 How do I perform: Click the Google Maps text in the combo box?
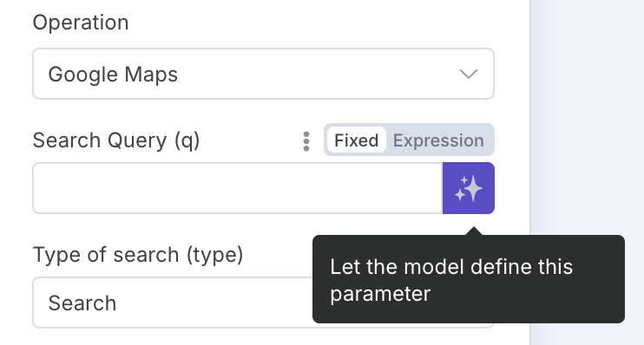tap(113, 75)
